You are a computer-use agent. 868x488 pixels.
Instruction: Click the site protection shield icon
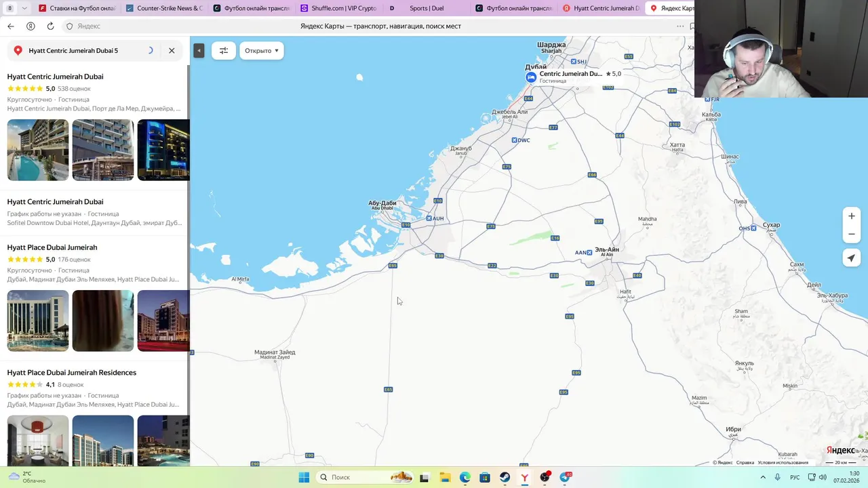tap(69, 26)
